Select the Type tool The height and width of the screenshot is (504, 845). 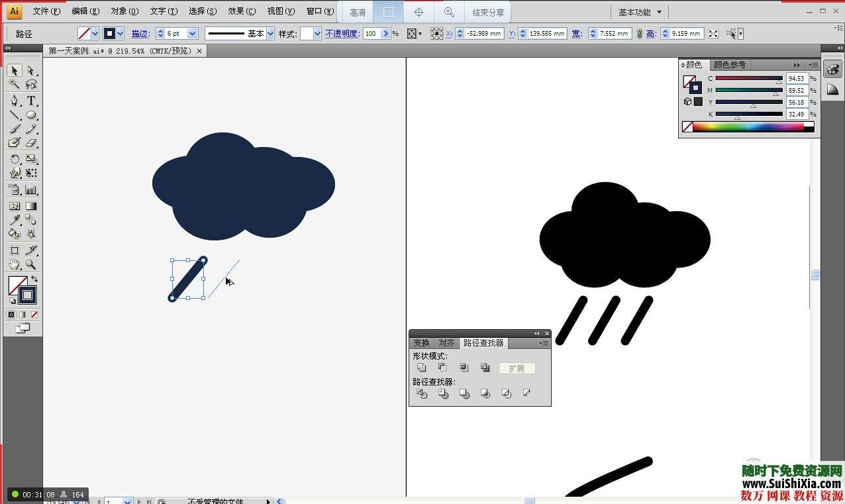31,101
